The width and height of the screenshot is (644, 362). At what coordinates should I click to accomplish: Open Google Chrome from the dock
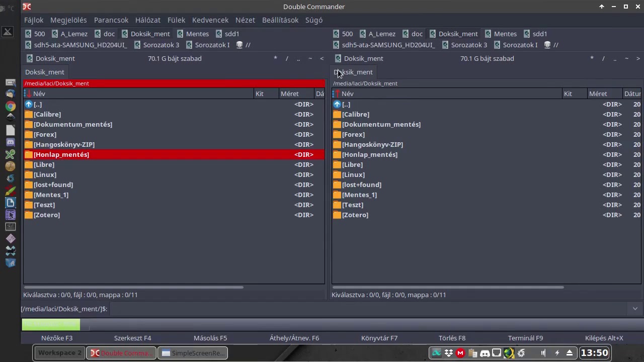[x=11, y=106]
